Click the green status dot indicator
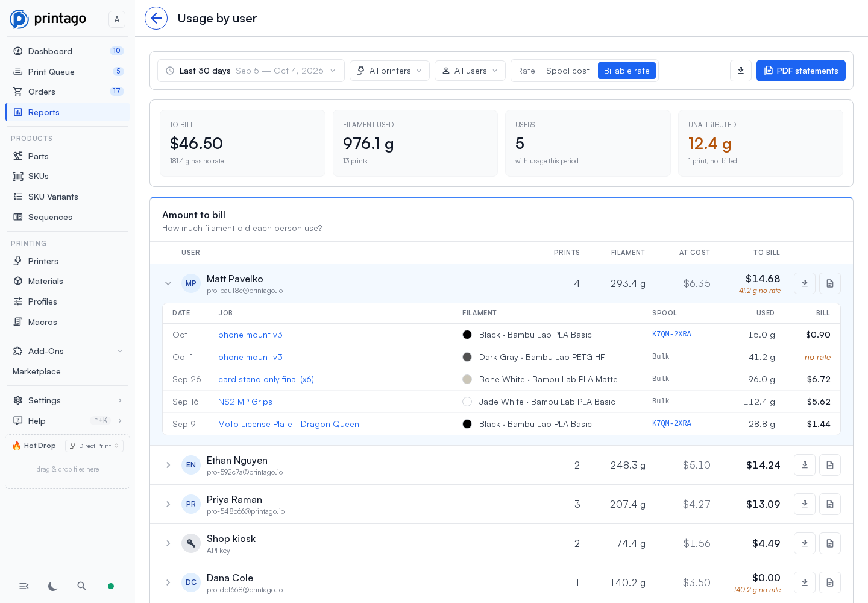The height and width of the screenshot is (603, 868). (x=111, y=586)
